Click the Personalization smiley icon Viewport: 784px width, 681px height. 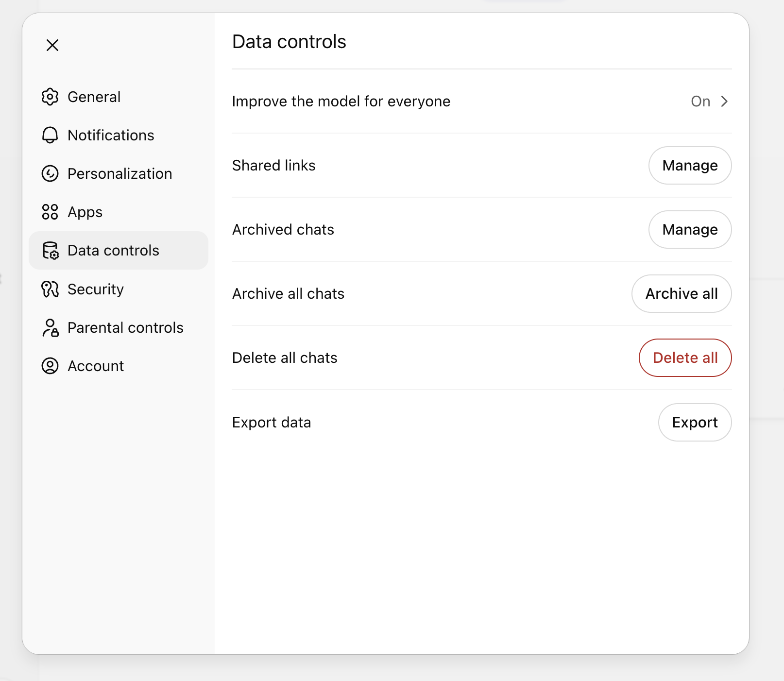click(x=50, y=173)
